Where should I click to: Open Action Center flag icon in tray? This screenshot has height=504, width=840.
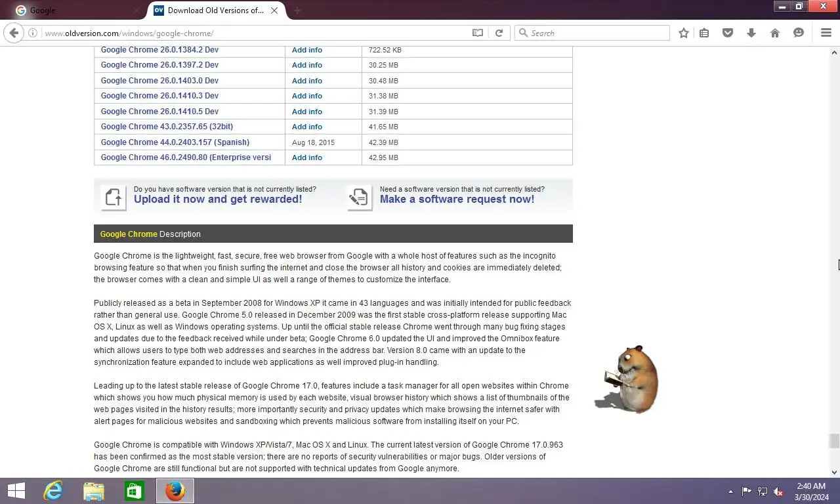coord(747,492)
